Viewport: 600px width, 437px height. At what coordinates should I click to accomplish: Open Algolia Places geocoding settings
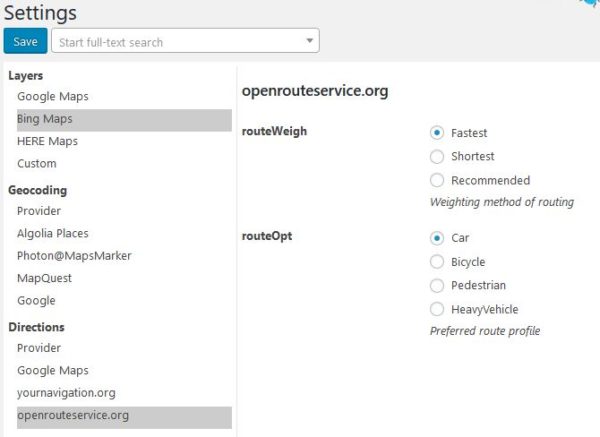(x=53, y=233)
